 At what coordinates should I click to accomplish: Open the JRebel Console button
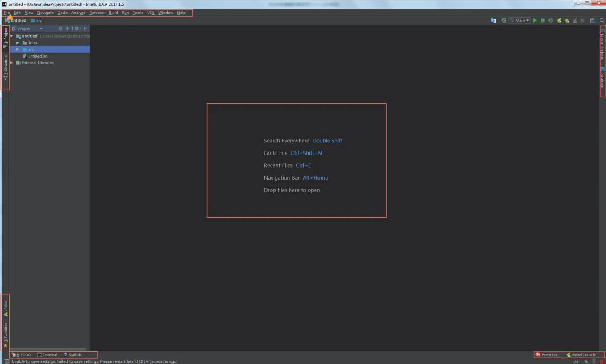(581, 355)
